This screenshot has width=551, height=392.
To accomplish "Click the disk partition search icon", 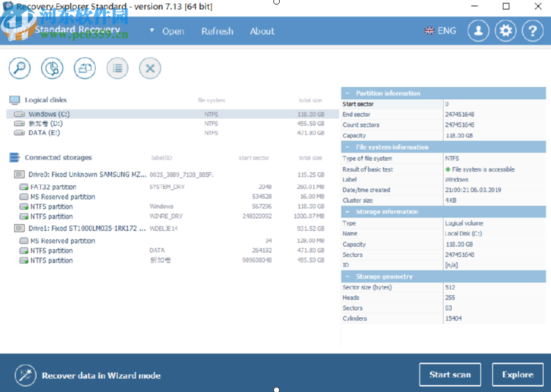I will (x=53, y=68).
